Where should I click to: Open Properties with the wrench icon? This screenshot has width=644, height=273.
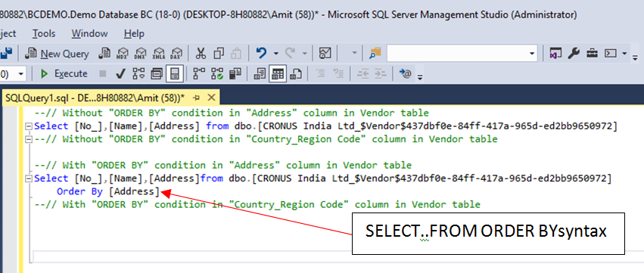tap(574, 54)
